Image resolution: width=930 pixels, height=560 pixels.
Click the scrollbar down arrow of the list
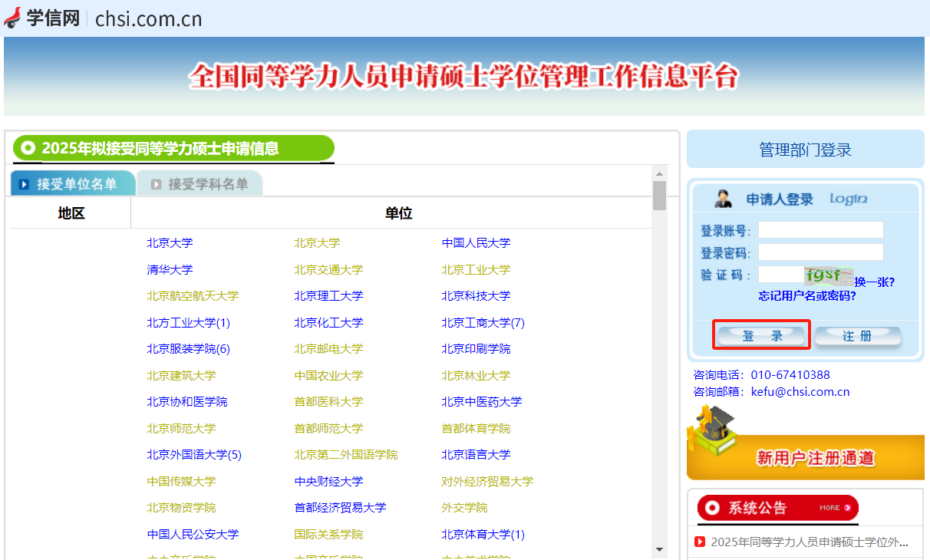click(659, 549)
